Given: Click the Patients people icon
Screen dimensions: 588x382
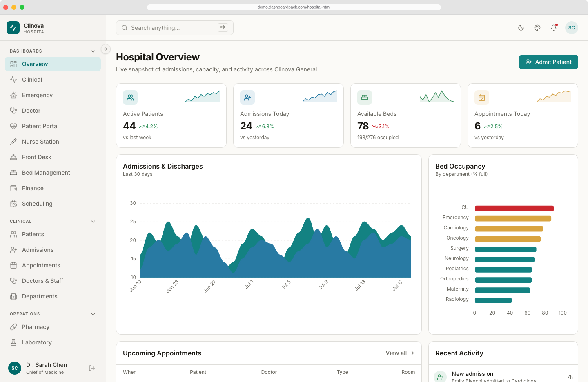Looking at the screenshot, I should point(13,234).
